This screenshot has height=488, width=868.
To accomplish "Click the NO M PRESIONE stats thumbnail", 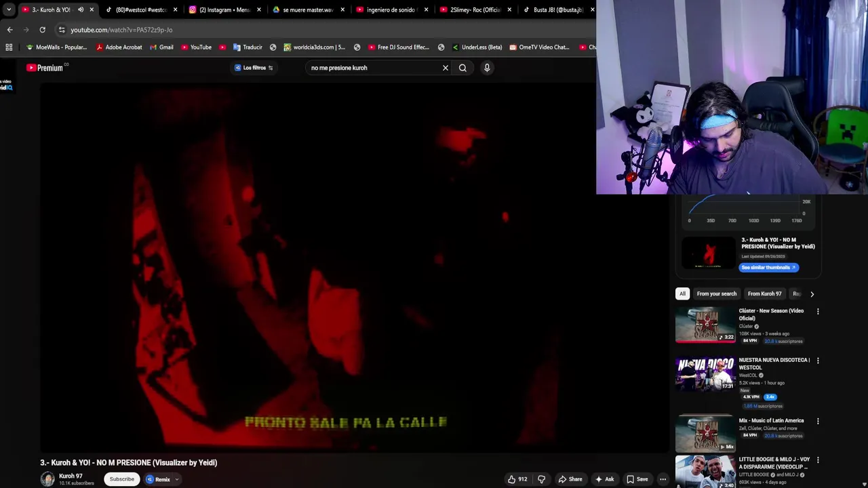I will coord(708,253).
